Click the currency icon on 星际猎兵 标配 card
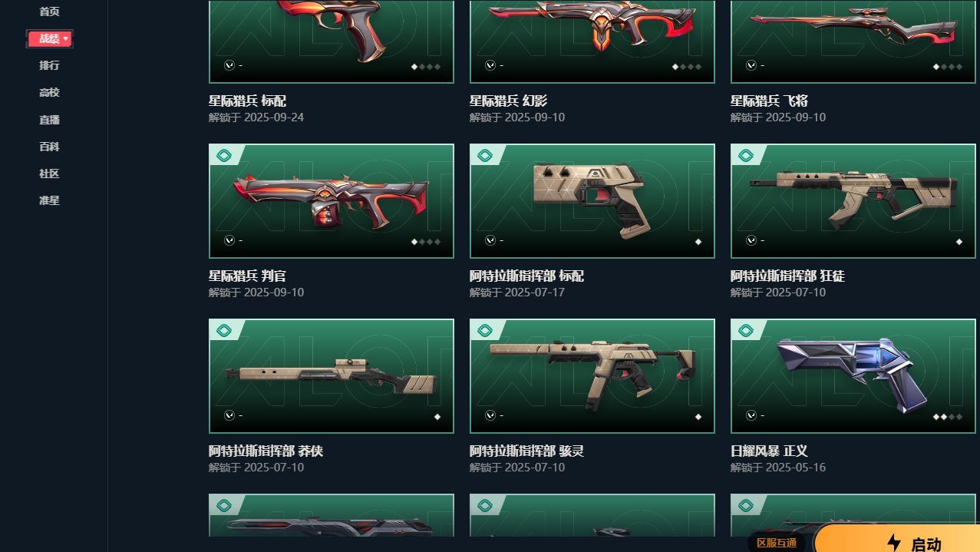This screenshot has height=552, width=980. 229,65
